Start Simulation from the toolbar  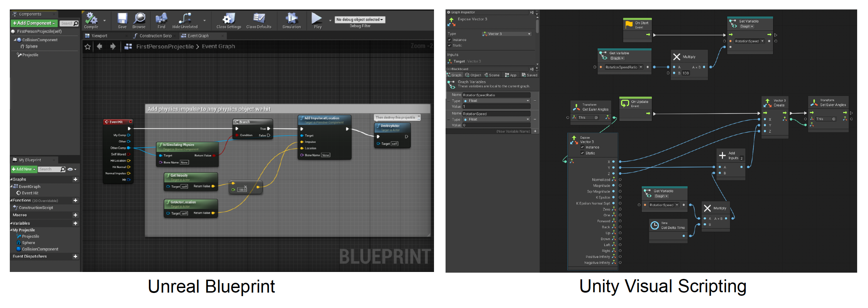tap(291, 19)
